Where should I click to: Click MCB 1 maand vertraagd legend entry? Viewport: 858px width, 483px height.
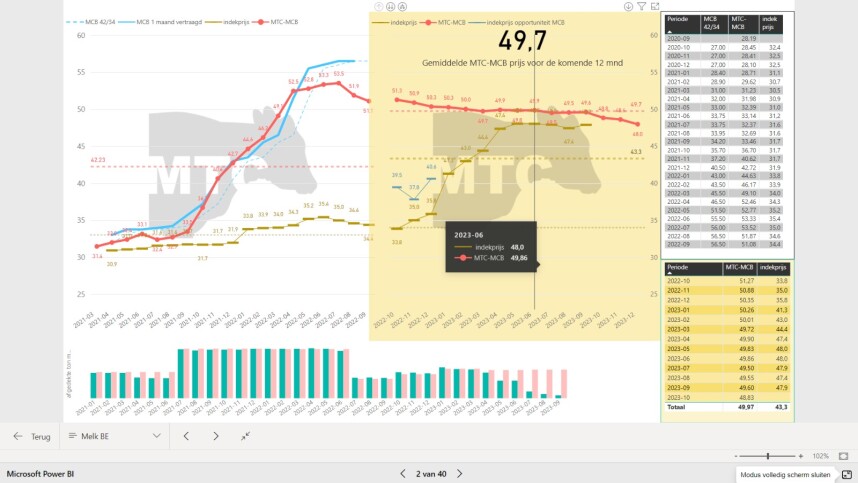click(160, 22)
